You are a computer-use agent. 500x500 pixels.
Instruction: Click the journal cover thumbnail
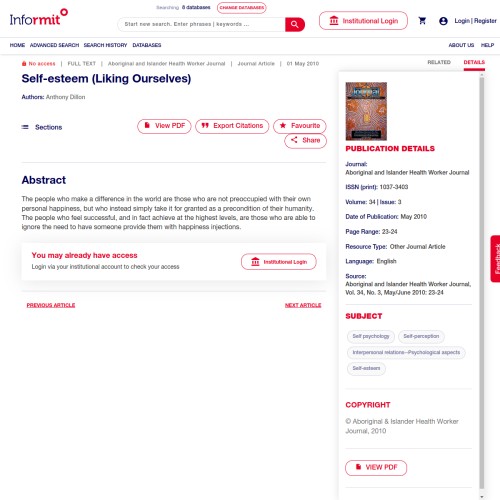point(366,111)
